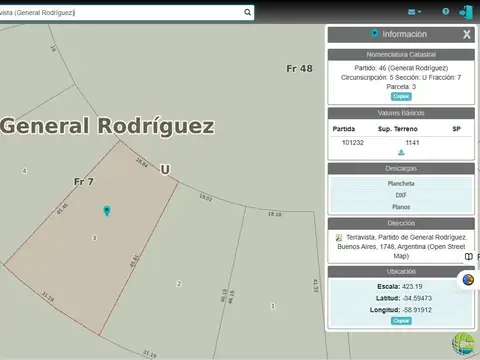Click the round globe layers button
This screenshot has height=360, width=480.
468,280
